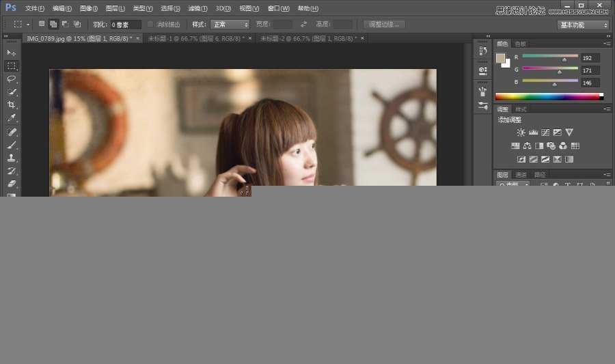Open the 滤镜(T) filter menu
The height and width of the screenshot is (364, 615).
pos(197,8)
